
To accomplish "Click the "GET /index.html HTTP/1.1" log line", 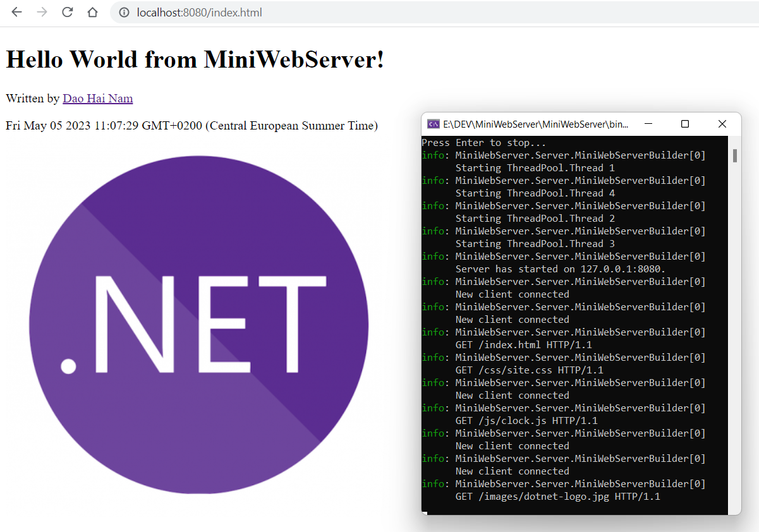I will pos(523,345).
